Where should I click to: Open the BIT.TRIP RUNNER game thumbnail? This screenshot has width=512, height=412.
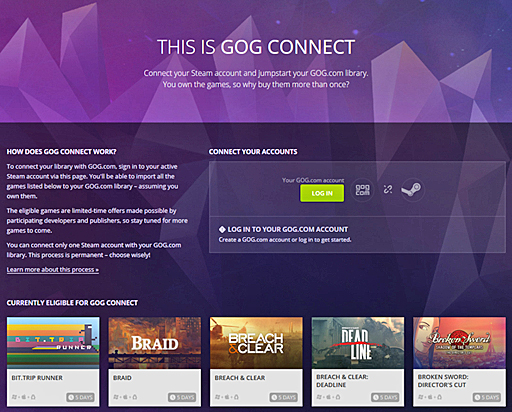click(53, 343)
